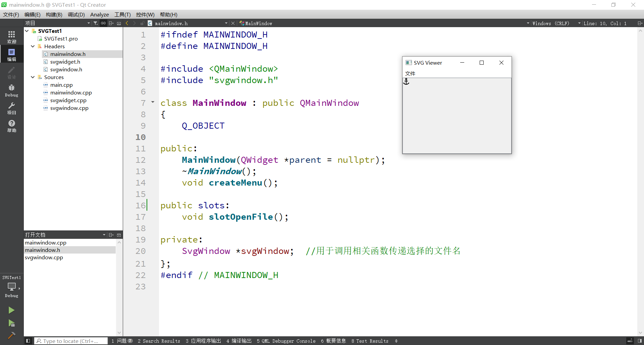The width and height of the screenshot is (644, 345).
Task: Open the 6 概要信息 pane
Action: coord(333,341)
